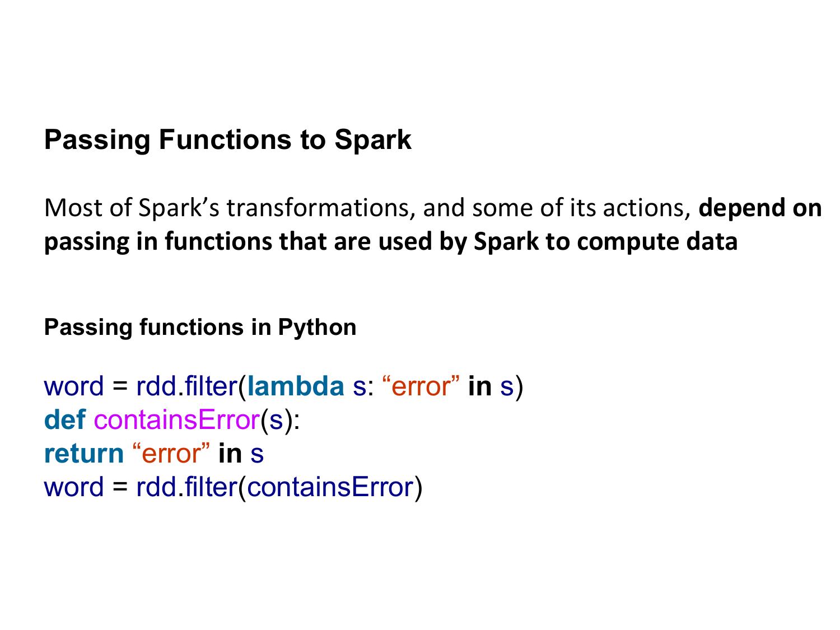The width and height of the screenshot is (840, 630).
Task: Select the word 'lambda' in the code
Action: coord(295,386)
